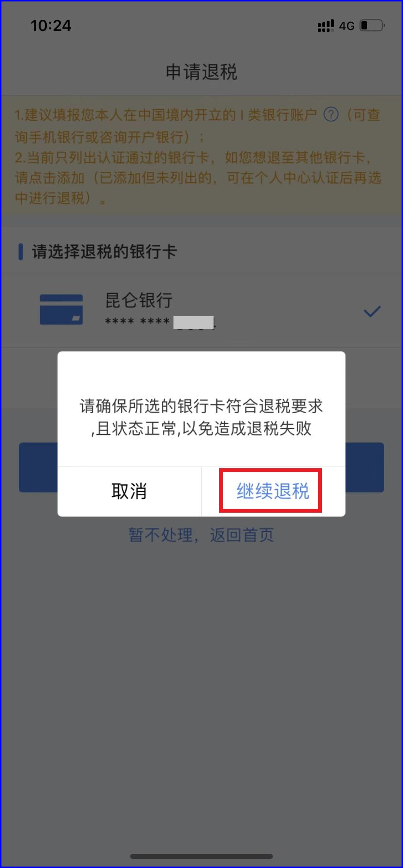Tap the blue section marker bar
This screenshot has height=868, width=403.
(21, 252)
